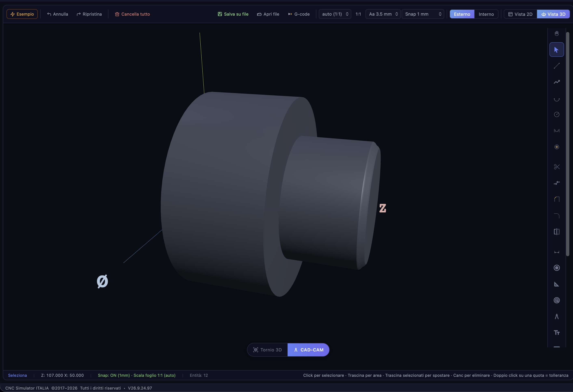Open the CAD-CAM mode tab
This screenshot has width=573, height=392.
pos(308,350)
